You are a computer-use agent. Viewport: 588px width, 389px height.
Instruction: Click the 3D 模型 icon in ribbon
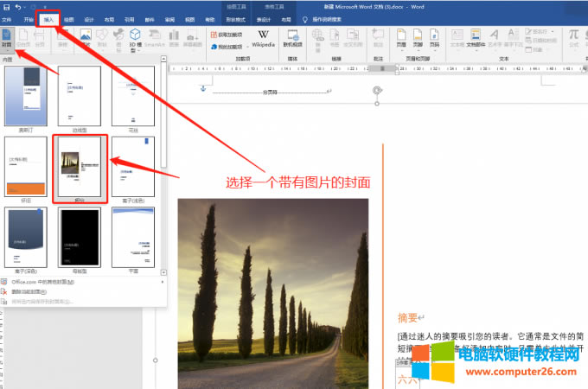134,38
